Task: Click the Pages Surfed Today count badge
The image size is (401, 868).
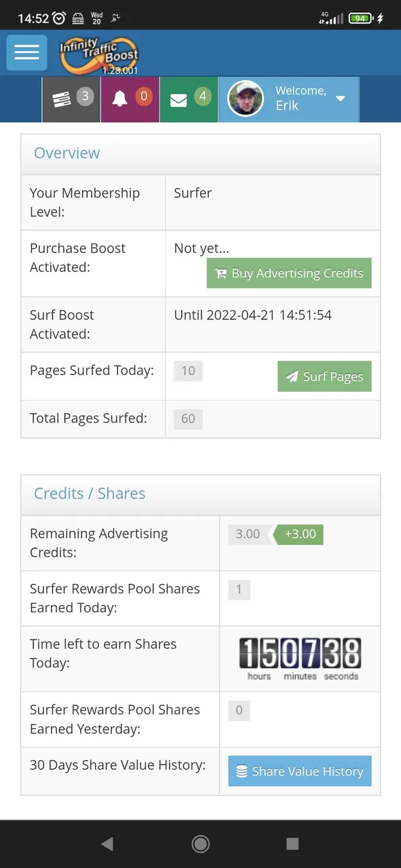Action: (x=188, y=371)
